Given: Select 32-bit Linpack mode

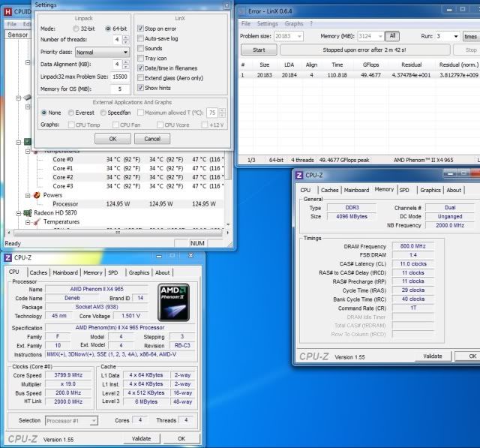Looking at the screenshot, I should coord(76,29).
